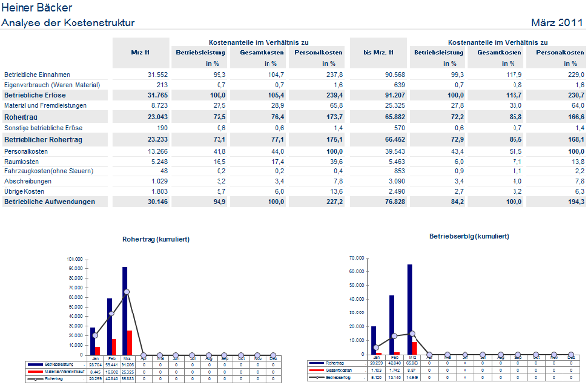Click the percentage 173,7 in Rohertrag row
Screen dimensions: 588x385
click(x=335, y=117)
